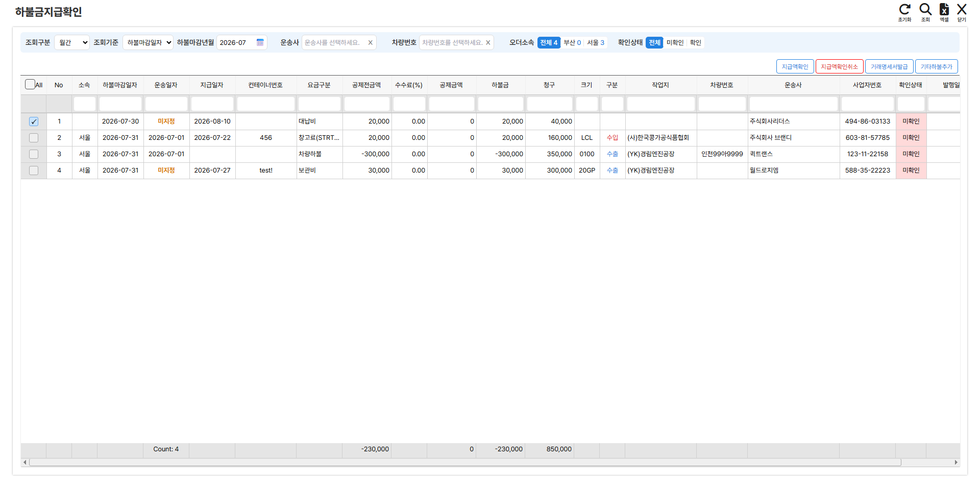Open the 조회기준 dropdown showing 하불마감일자
The height and width of the screenshot is (485, 980).
click(148, 42)
